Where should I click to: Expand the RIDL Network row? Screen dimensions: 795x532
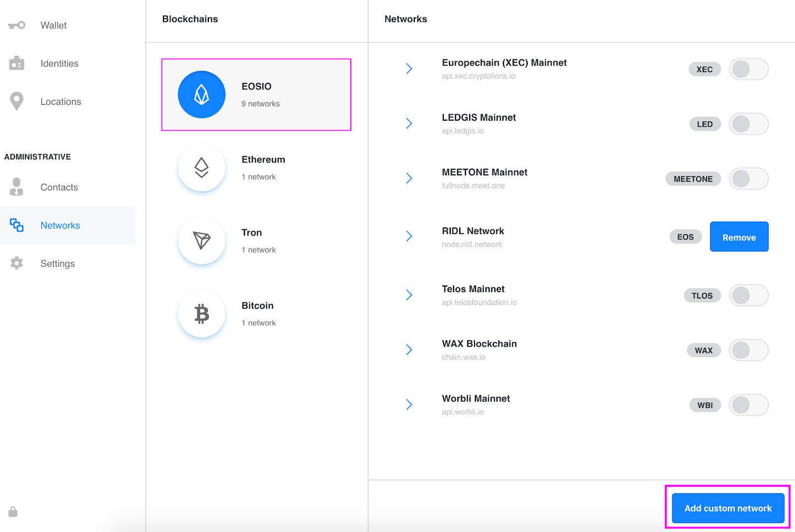(409, 236)
